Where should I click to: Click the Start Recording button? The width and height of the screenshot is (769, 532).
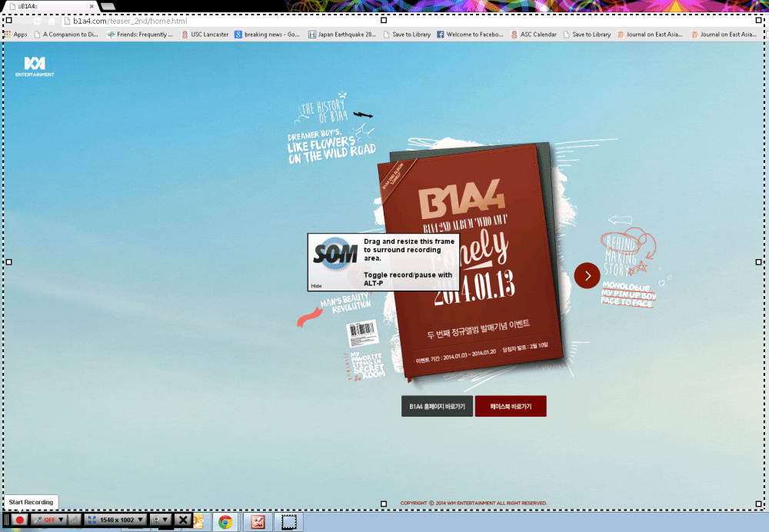point(30,501)
